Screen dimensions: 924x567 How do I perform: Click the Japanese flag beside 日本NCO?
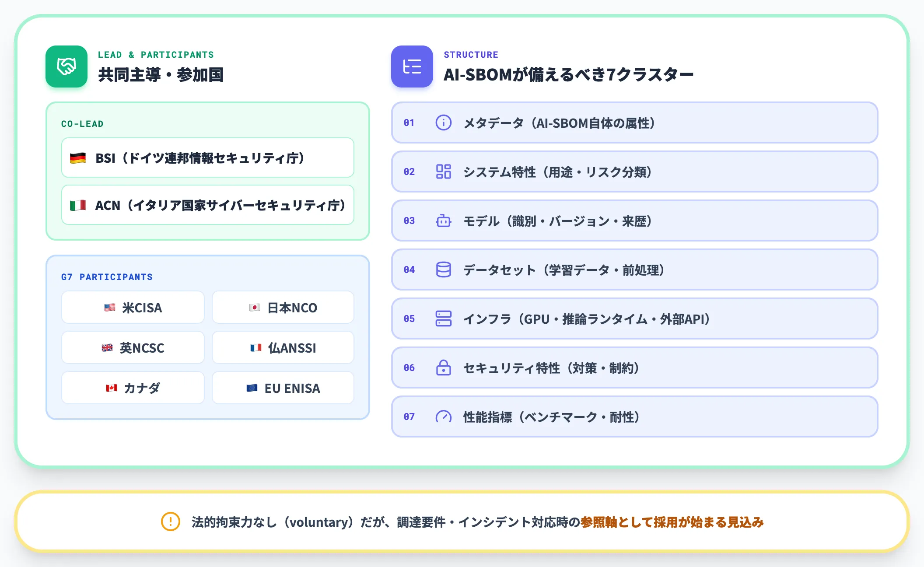[x=255, y=308]
